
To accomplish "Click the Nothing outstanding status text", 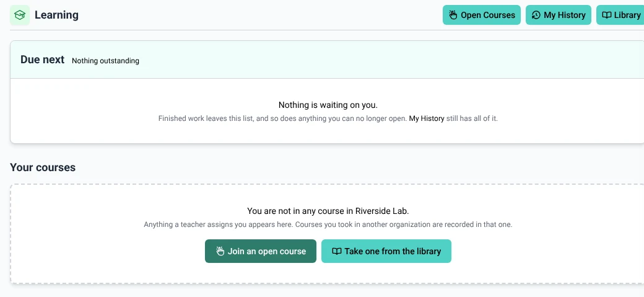I will tap(105, 61).
